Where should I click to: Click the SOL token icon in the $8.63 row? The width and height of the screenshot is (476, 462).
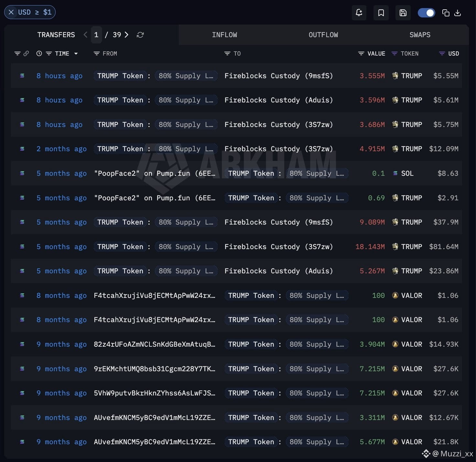point(395,173)
